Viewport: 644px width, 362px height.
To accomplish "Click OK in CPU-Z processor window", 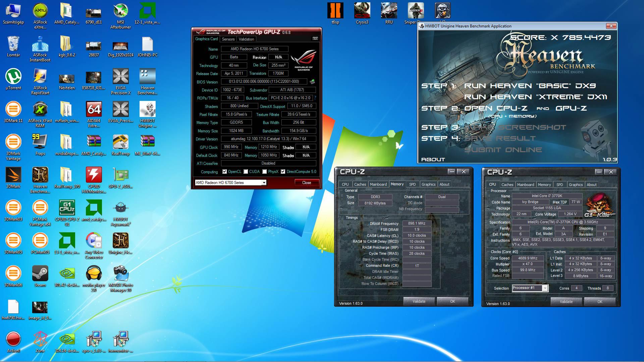I will (x=600, y=302).
